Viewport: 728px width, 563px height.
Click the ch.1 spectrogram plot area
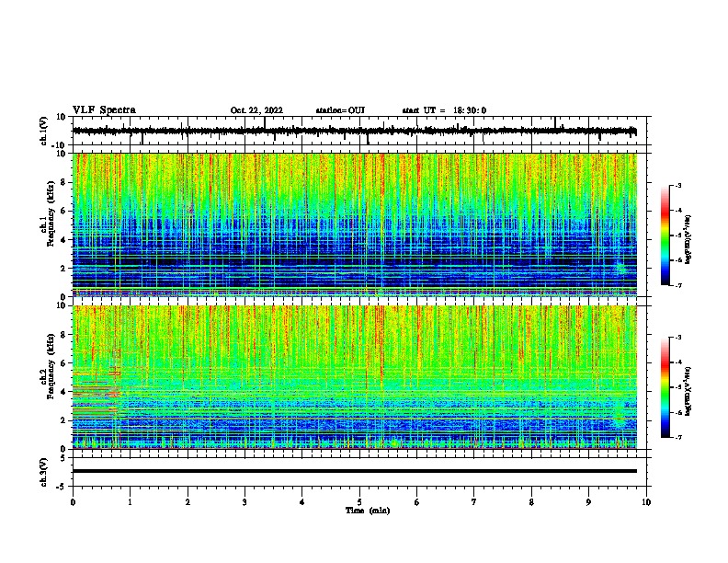[x=355, y=224]
